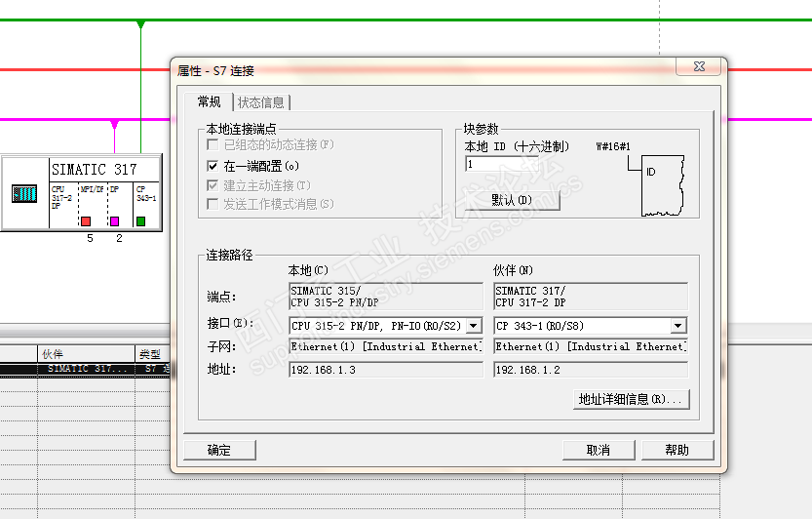
Task: Select the magenta DP interface square
Action: tap(114, 221)
